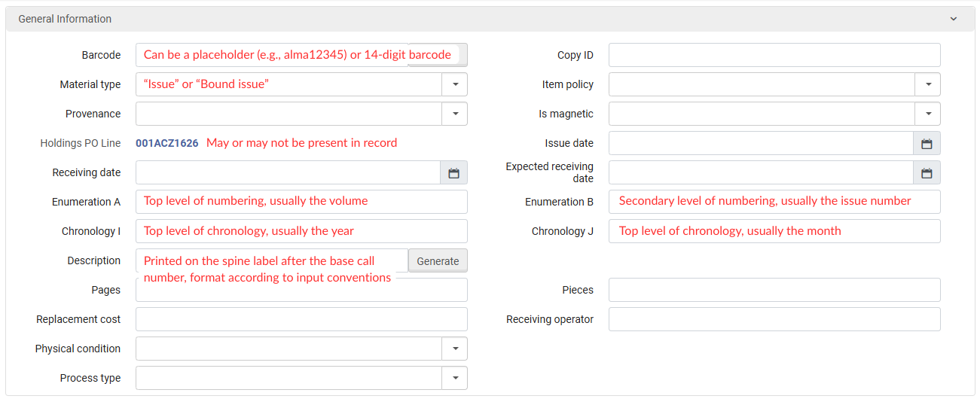Open the Physical condition dropdown
The width and height of the screenshot is (980, 402).
[454, 349]
